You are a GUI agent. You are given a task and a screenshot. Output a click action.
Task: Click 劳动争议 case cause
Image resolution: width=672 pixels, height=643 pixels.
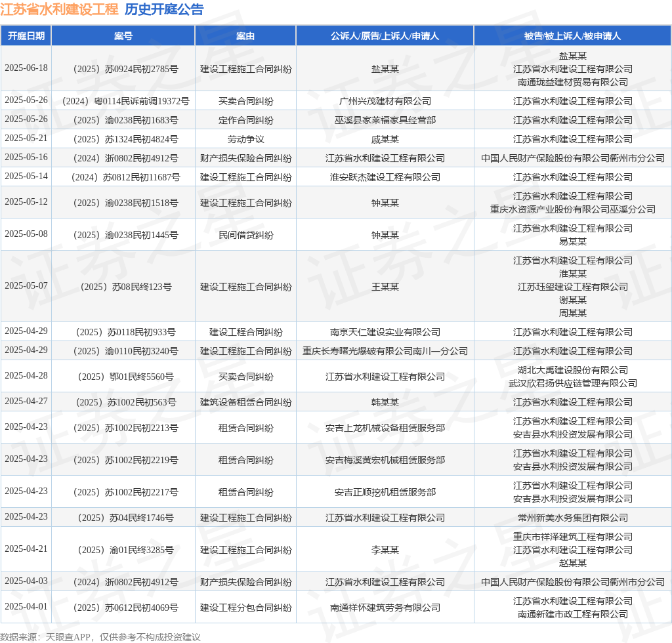point(245,139)
